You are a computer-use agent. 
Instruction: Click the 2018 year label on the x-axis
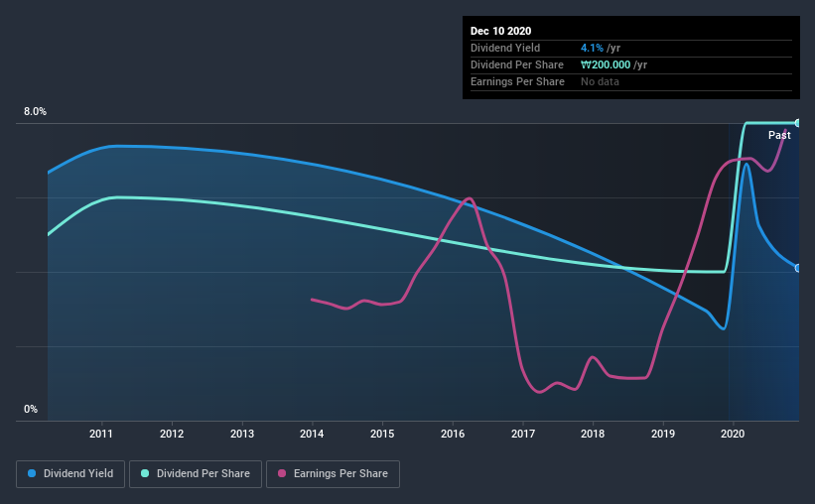(593, 434)
